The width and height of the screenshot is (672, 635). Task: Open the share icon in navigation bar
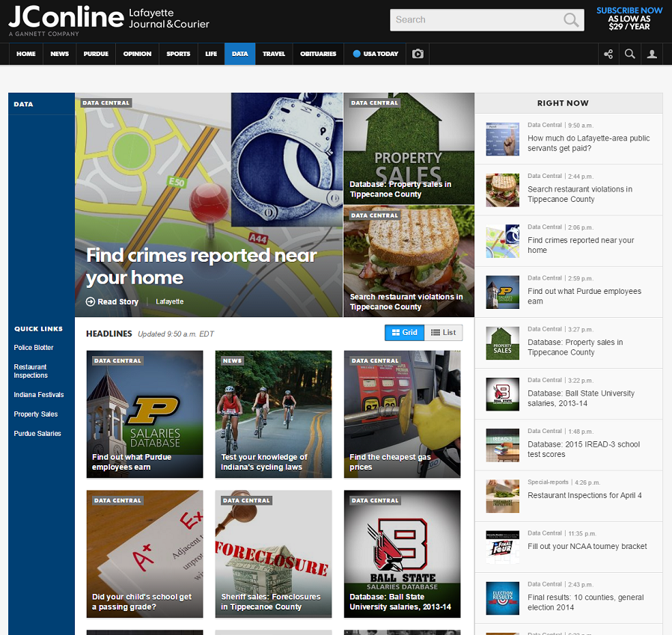(x=608, y=54)
